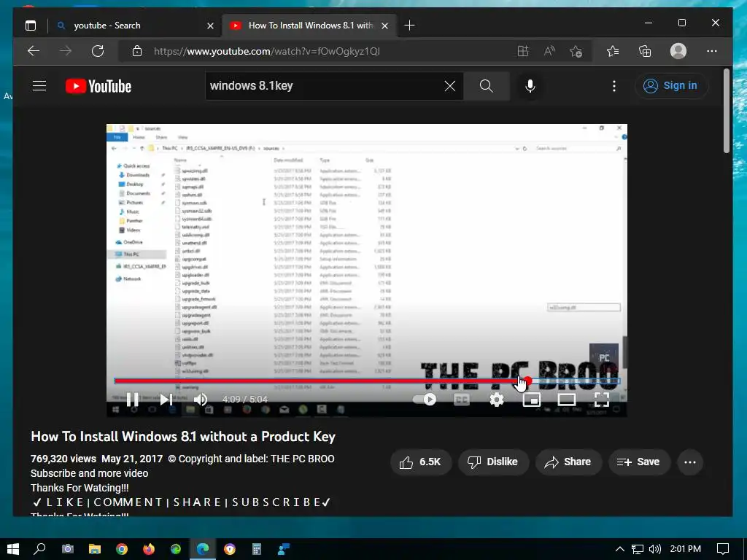Switch to the 'youtube - Search' tab
The image size is (747, 560).
pyautogui.click(x=134, y=26)
